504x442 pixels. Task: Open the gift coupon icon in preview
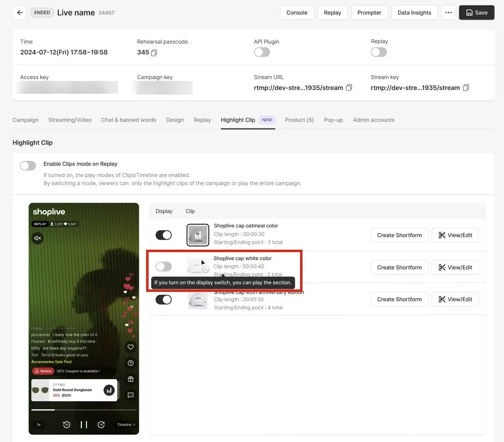pyautogui.click(x=130, y=379)
